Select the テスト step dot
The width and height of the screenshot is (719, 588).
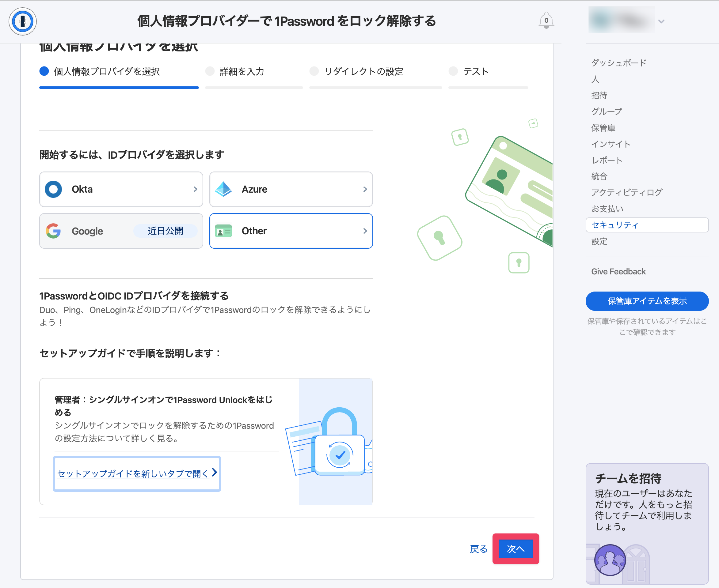[x=453, y=71]
